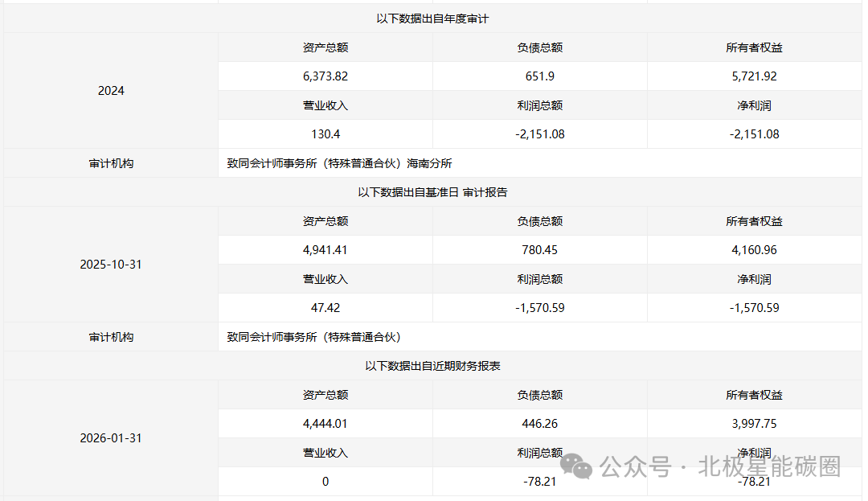Image resolution: width=868 pixels, height=501 pixels.
Task: Select the date label 2025-10-31
Action: click(111, 264)
